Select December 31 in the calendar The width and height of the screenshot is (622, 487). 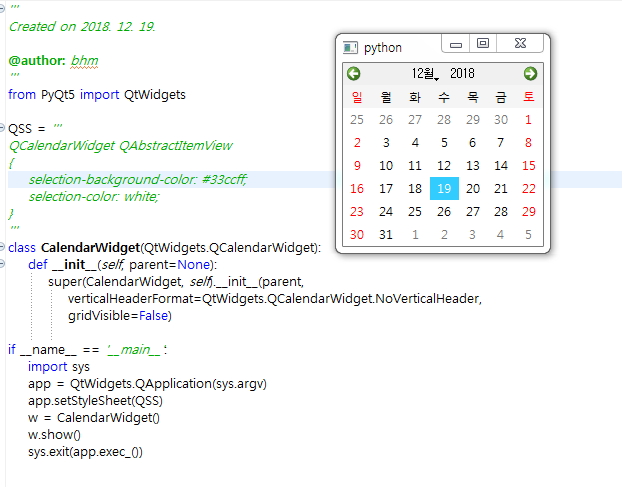386,234
